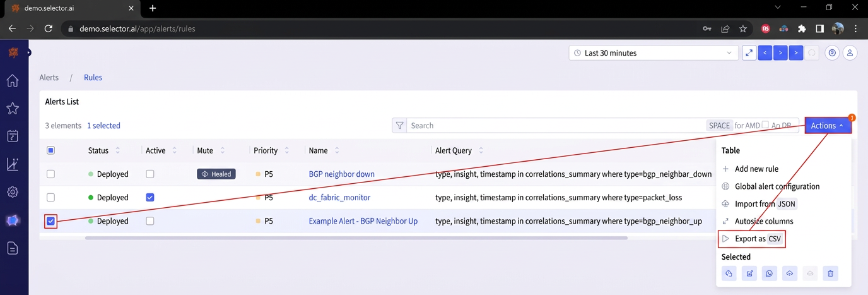Viewport: 868px width, 295px height.
Task: Click the Healed mute badge
Action: [216, 174]
